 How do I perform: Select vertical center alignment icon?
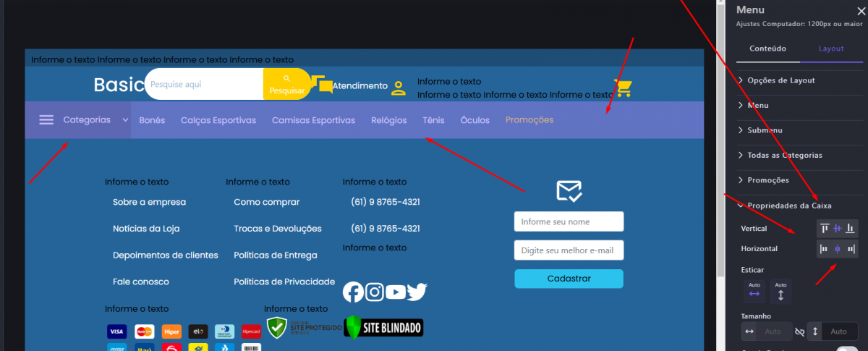tap(838, 229)
